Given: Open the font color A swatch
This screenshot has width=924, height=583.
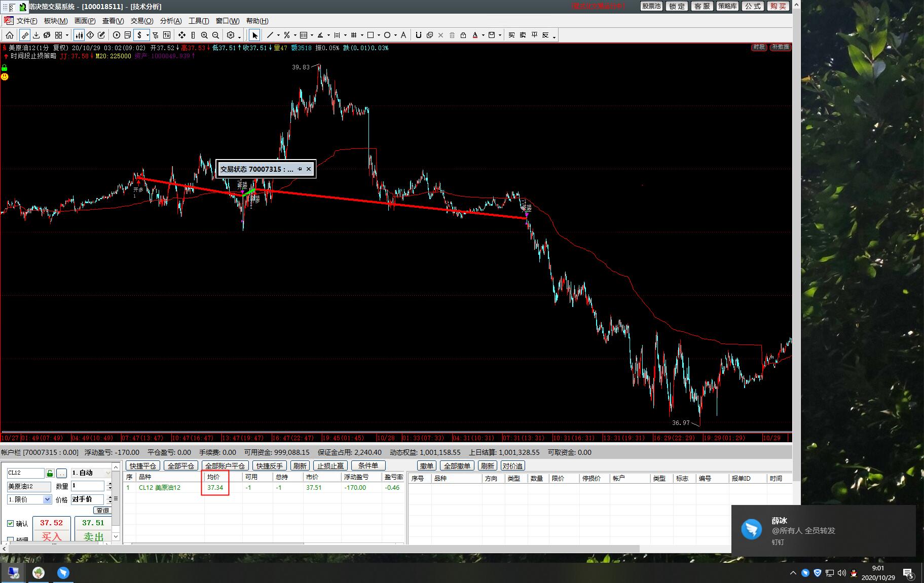Looking at the screenshot, I should pos(475,35).
